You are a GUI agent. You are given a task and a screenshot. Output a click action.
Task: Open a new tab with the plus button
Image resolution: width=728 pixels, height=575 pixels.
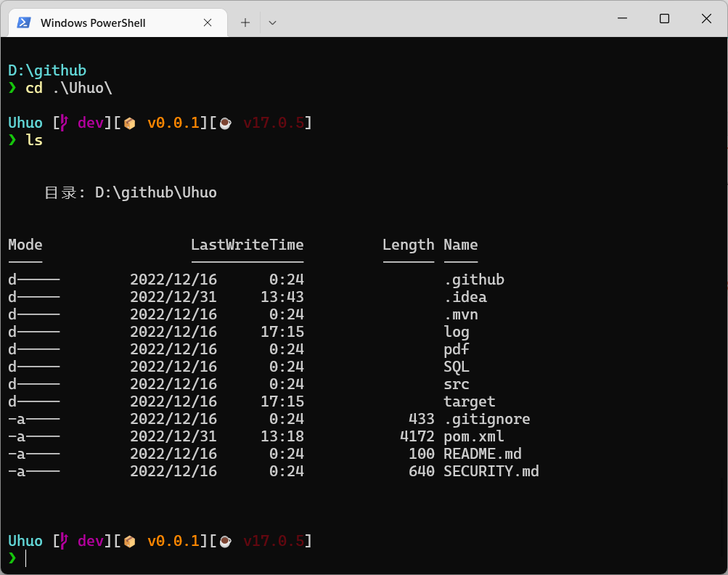click(x=245, y=23)
